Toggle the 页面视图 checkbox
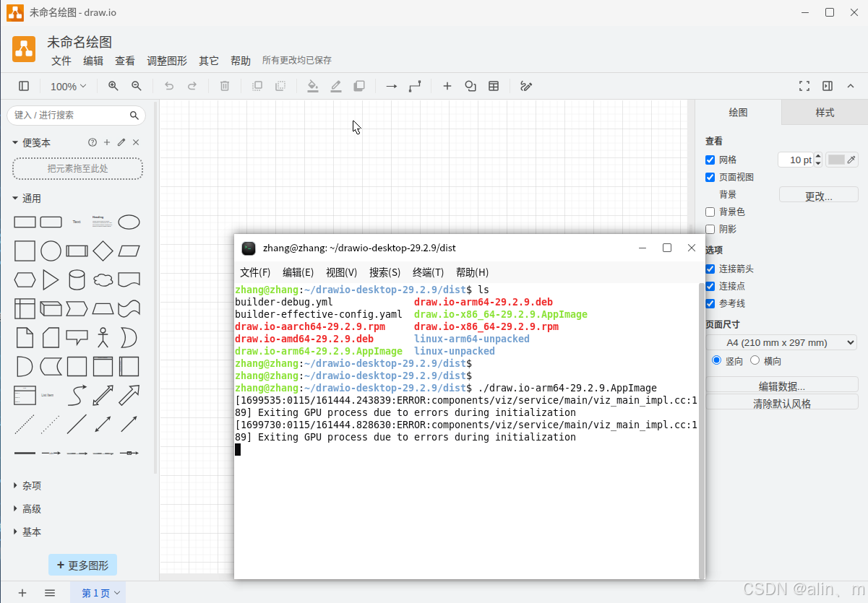The width and height of the screenshot is (868, 603). [710, 177]
